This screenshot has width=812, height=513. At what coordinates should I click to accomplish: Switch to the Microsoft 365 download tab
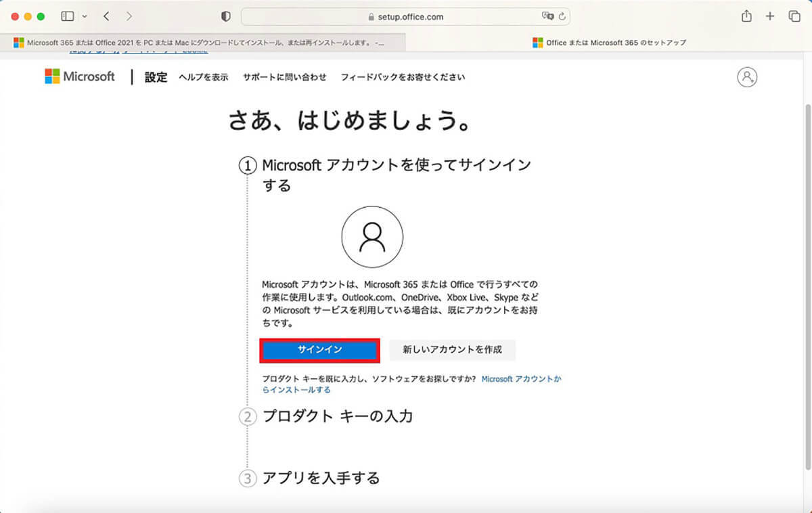(x=203, y=42)
